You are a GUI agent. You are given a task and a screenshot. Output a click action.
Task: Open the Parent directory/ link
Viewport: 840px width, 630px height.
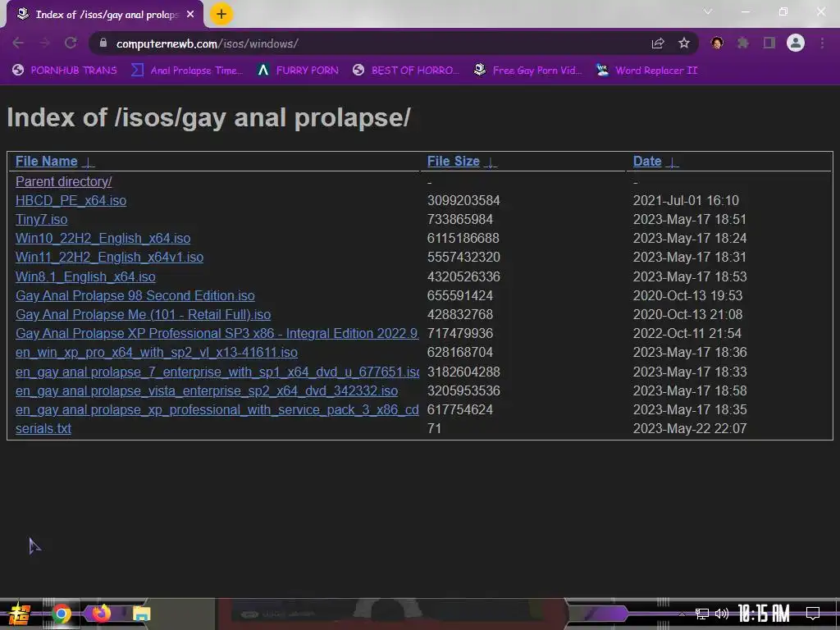(x=64, y=181)
